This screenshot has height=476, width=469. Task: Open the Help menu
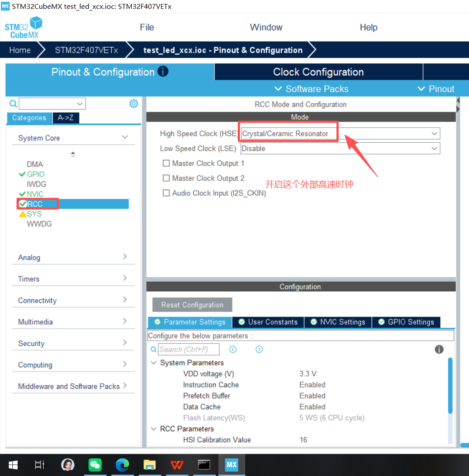pyautogui.click(x=369, y=27)
